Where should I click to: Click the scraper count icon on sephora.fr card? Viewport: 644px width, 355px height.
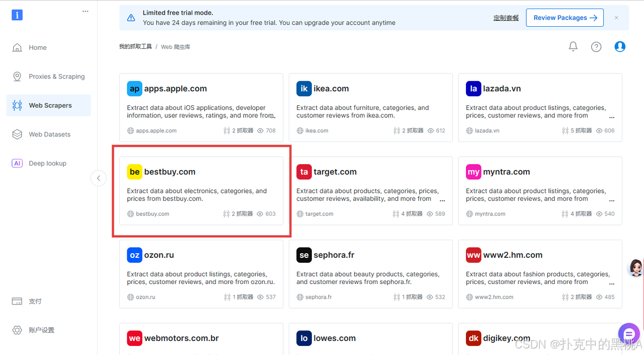tap(396, 297)
